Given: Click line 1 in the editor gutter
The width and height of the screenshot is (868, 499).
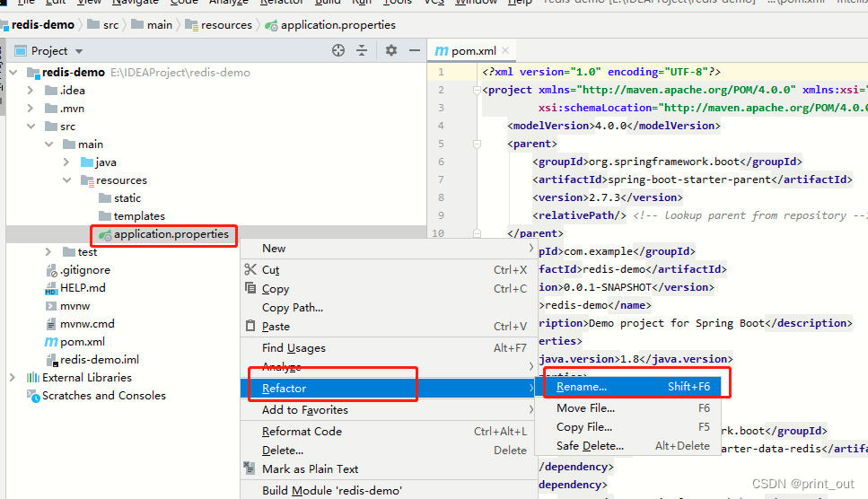Looking at the screenshot, I should coord(442,72).
